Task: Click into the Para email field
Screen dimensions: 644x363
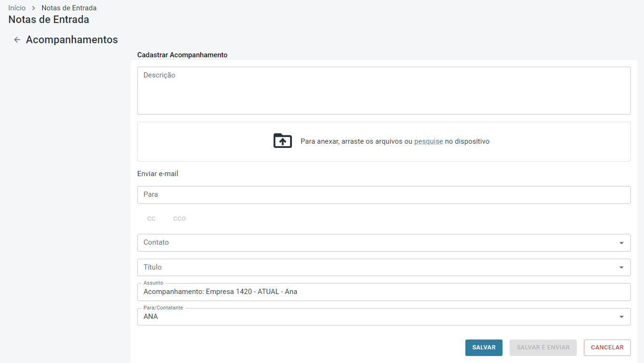Action: (384, 195)
